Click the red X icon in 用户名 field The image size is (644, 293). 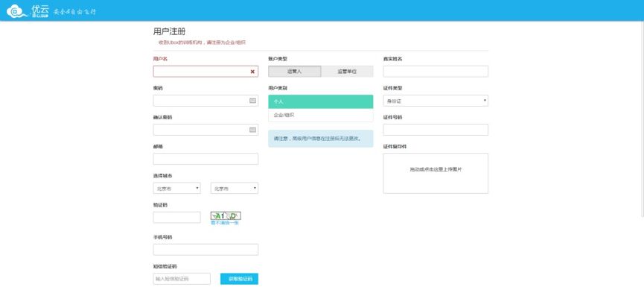pyautogui.click(x=252, y=72)
